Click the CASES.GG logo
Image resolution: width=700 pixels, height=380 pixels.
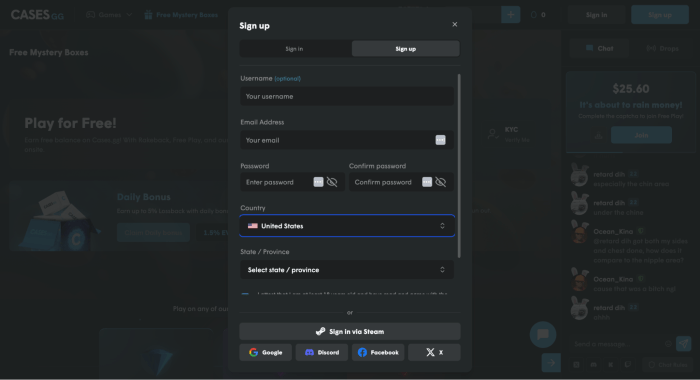(x=38, y=15)
